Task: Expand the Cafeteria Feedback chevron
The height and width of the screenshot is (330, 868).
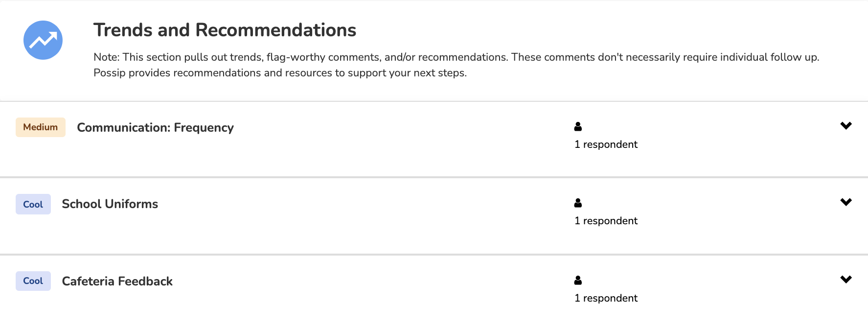Action: click(x=846, y=280)
